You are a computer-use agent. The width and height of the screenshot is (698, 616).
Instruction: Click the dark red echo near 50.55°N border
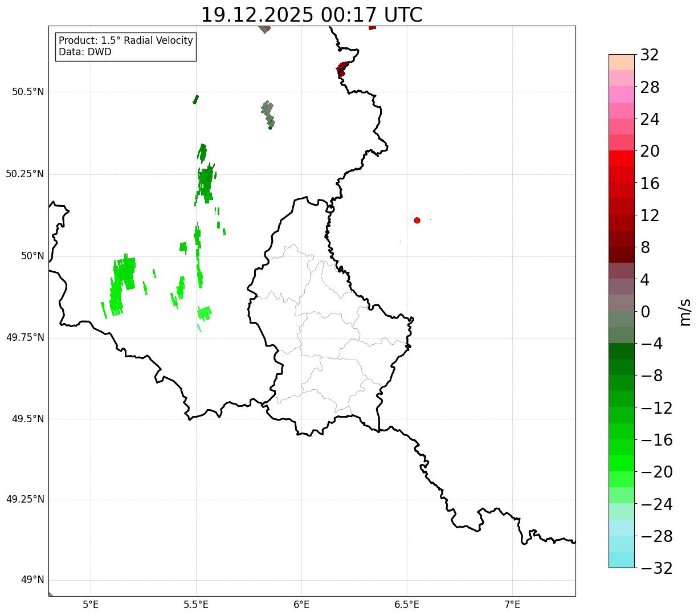pyautogui.click(x=342, y=68)
